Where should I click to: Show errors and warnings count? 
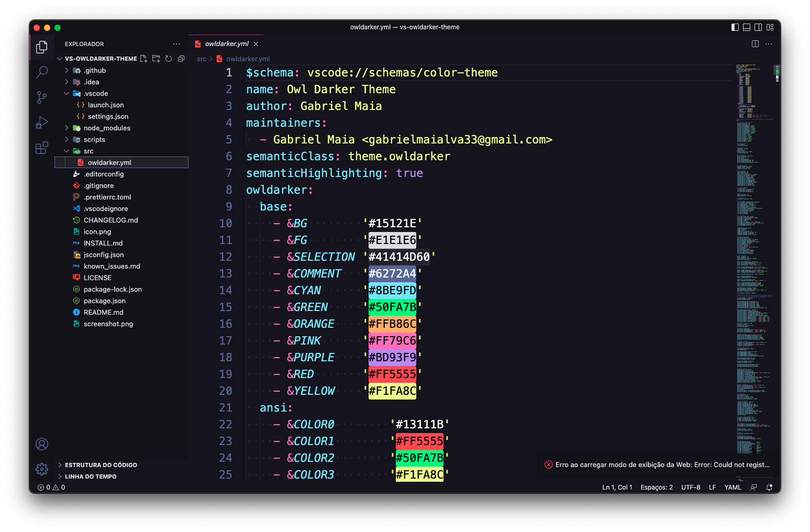[x=51, y=487]
